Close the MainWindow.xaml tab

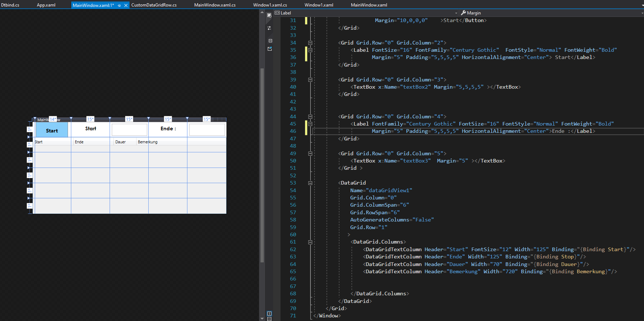(126, 5)
